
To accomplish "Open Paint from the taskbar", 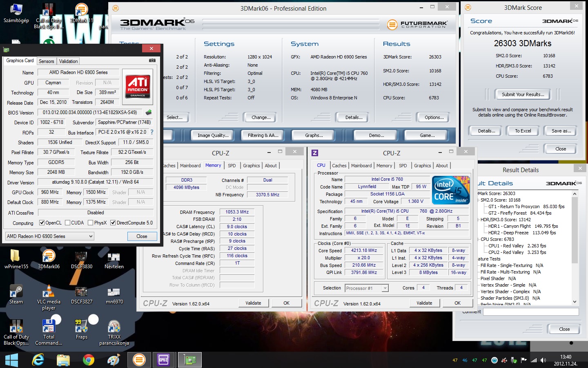I will pos(113,360).
